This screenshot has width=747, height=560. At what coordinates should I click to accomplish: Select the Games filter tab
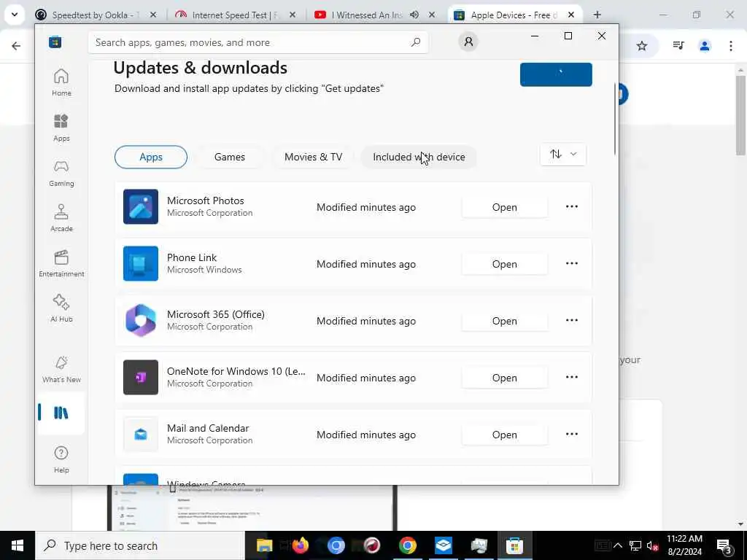click(x=230, y=157)
